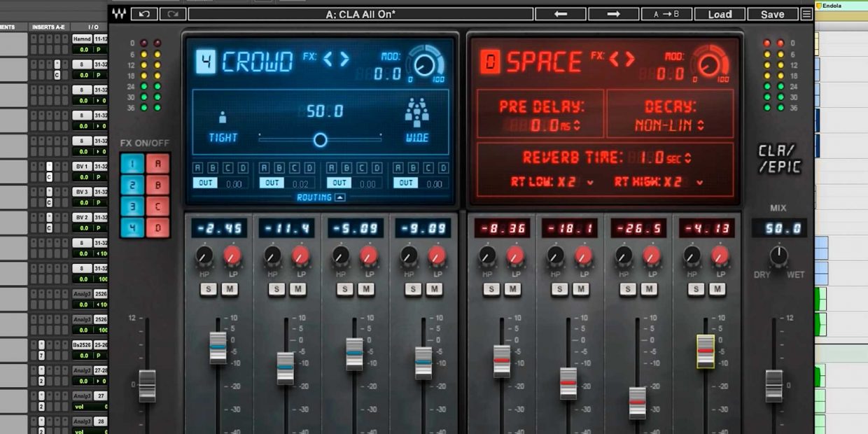Click the LP knob under -26.5 readout
Image resolution: width=868 pixels, height=434 pixels.
tap(652, 255)
